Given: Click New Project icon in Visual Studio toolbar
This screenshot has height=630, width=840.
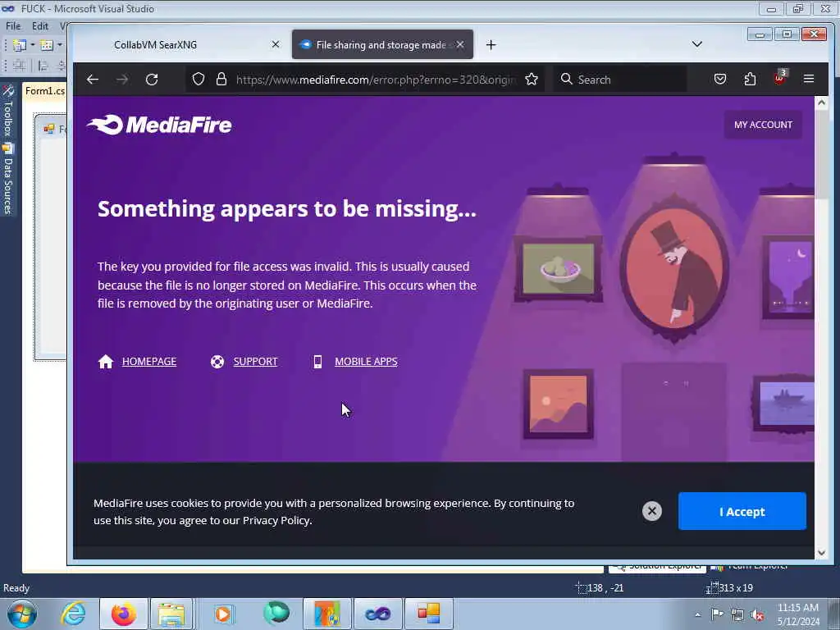Looking at the screenshot, I should [20, 46].
